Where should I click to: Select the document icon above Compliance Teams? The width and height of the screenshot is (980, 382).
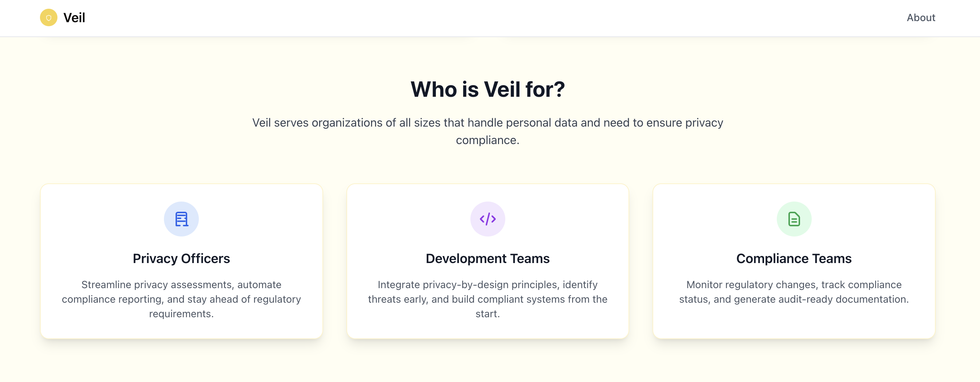click(x=794, y=218)
